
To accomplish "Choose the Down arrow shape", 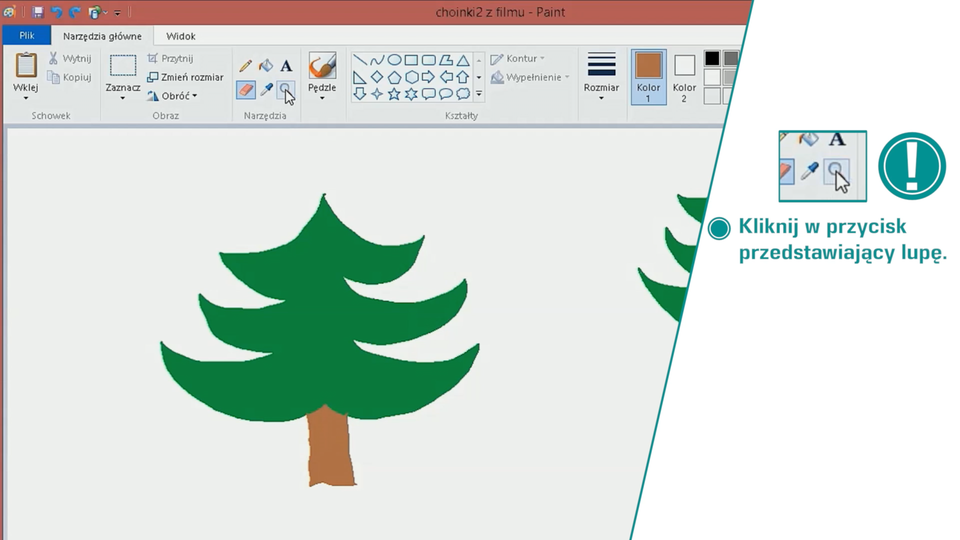I will [360, 94].
